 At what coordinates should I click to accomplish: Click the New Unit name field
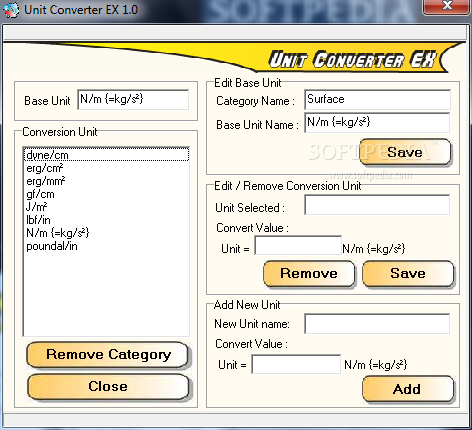pyautogui.click(x=377, y=323)
